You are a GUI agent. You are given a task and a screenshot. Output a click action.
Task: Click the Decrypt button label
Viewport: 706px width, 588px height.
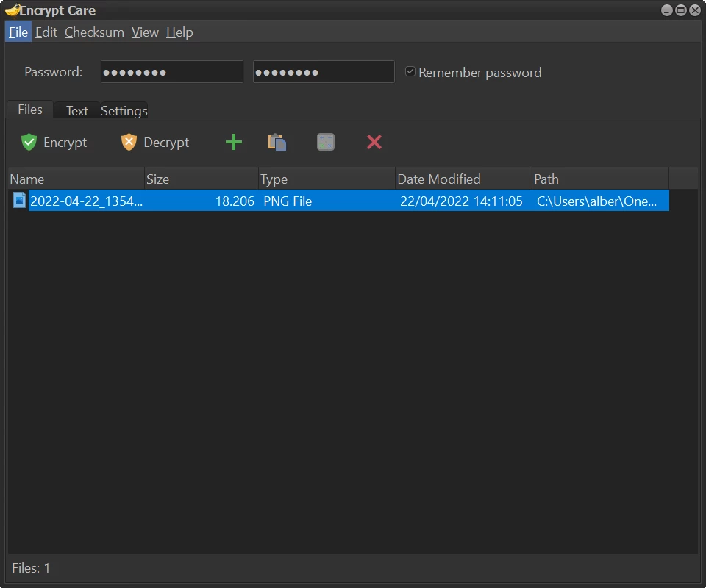click(166, 143)
